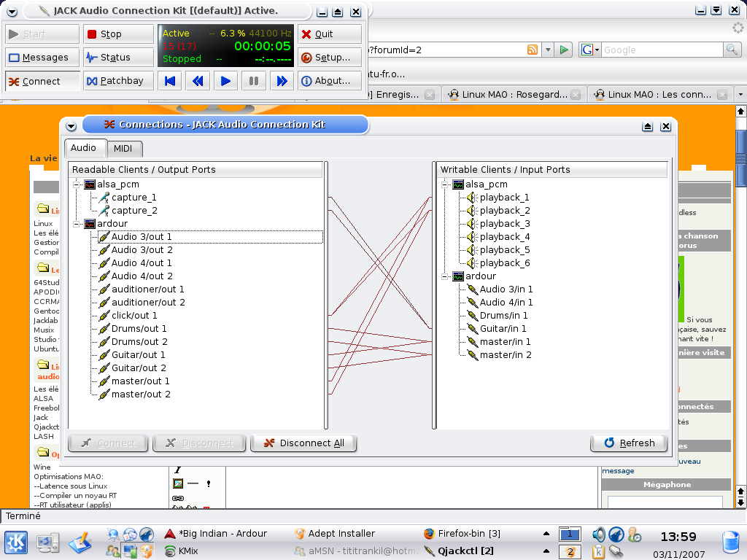The width and height of the screenshot is (747, 560).
Task: Select the Drums/out 1 port
Action: click(x=139, y=329)
